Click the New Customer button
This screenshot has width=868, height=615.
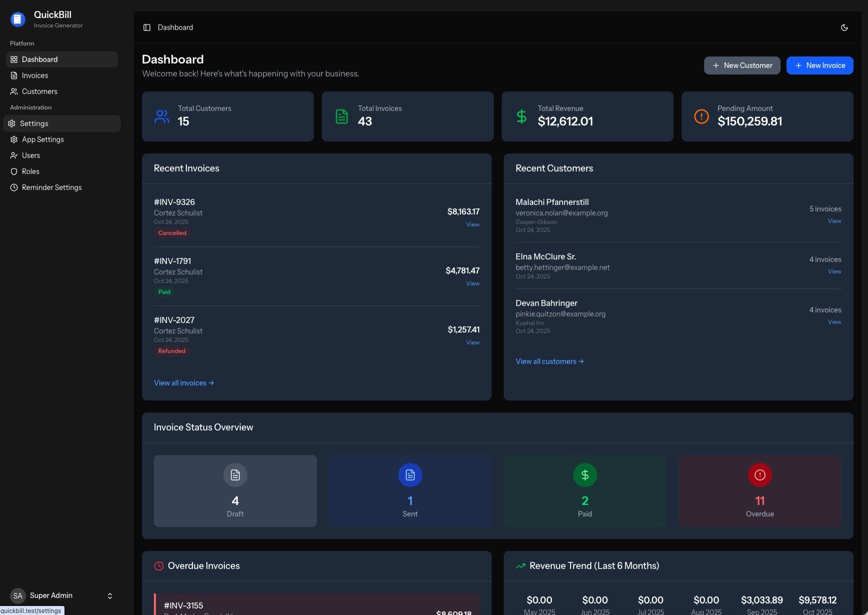(x=742, y=65)
